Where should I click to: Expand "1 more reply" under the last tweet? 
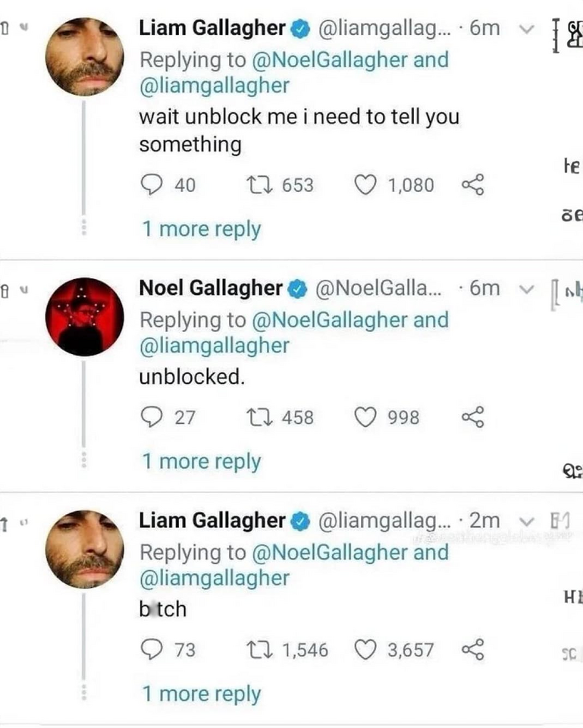coord(202,694)
